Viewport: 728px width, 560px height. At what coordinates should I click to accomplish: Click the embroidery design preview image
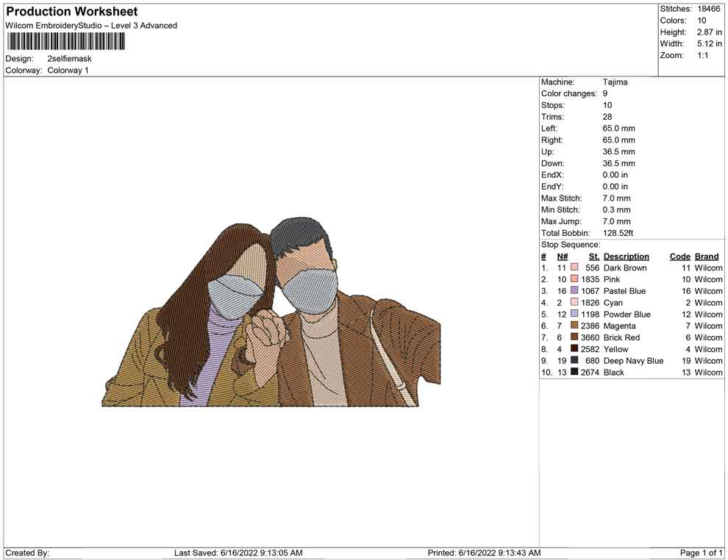[x=271, y=312]
